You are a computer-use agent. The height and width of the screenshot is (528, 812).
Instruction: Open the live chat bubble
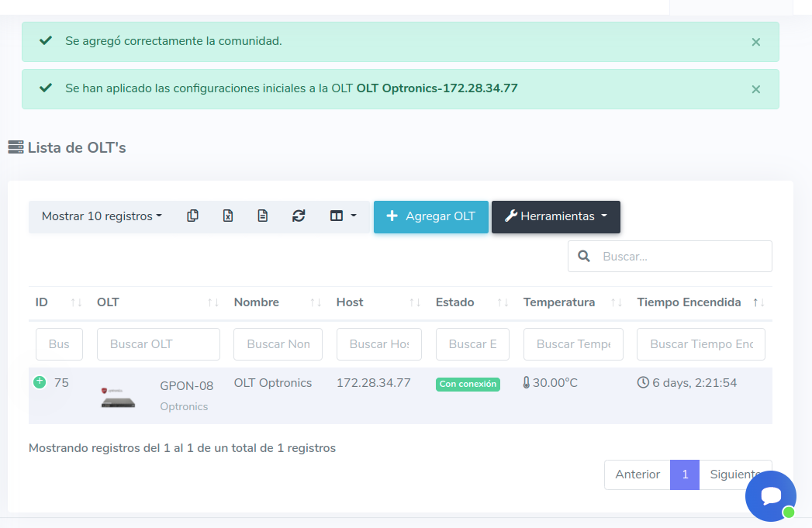[770, 496]
